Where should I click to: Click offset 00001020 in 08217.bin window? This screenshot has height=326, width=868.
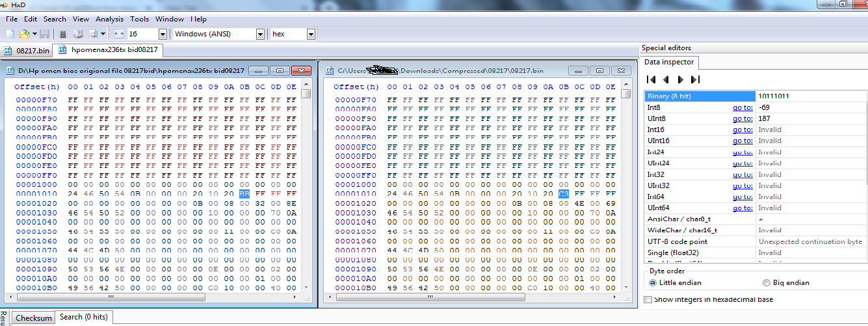[356, 203]
